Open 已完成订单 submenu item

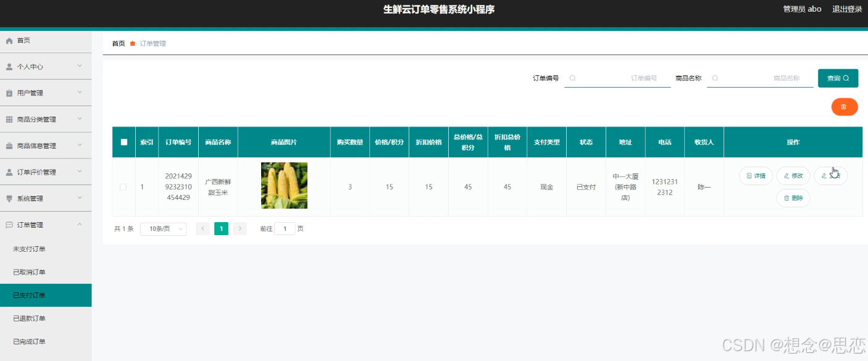46,342
